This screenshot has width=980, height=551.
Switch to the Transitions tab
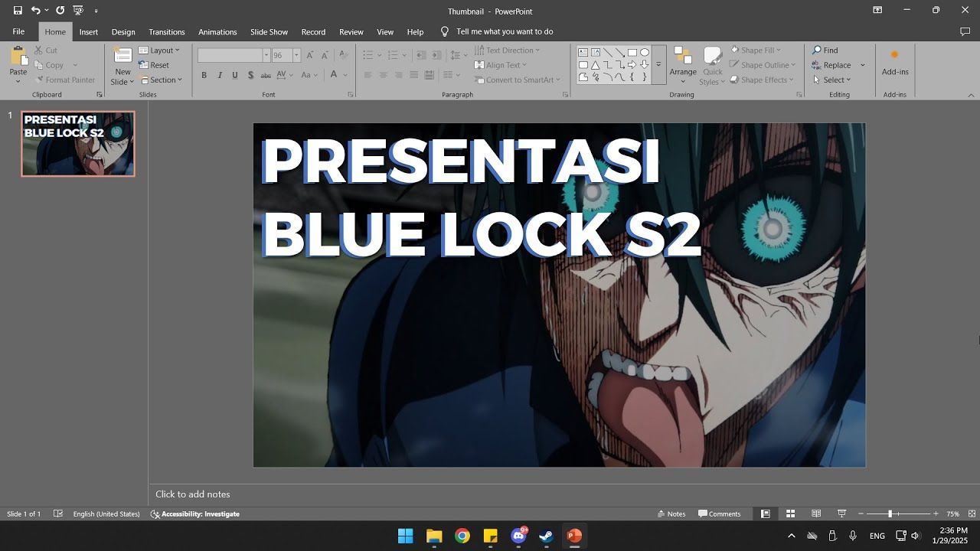click(167, 32)
